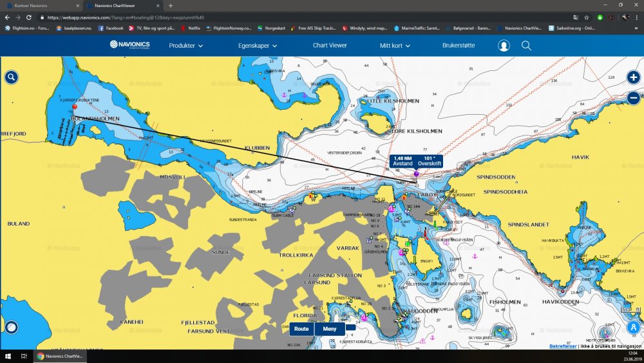Viewport: 644px width, 363px height.
Task: Click Chrome Navionics ChartViewer taskbar item
Action: 60,356
